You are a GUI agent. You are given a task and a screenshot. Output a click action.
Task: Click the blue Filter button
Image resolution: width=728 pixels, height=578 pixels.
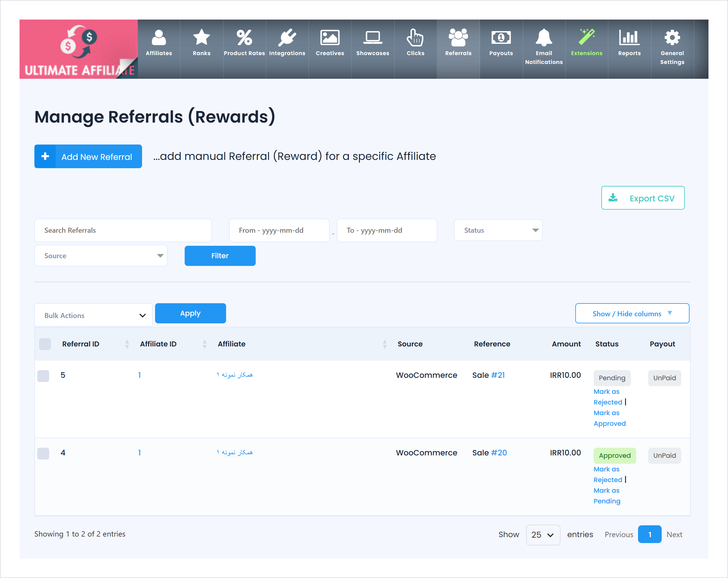click(220, 256)
